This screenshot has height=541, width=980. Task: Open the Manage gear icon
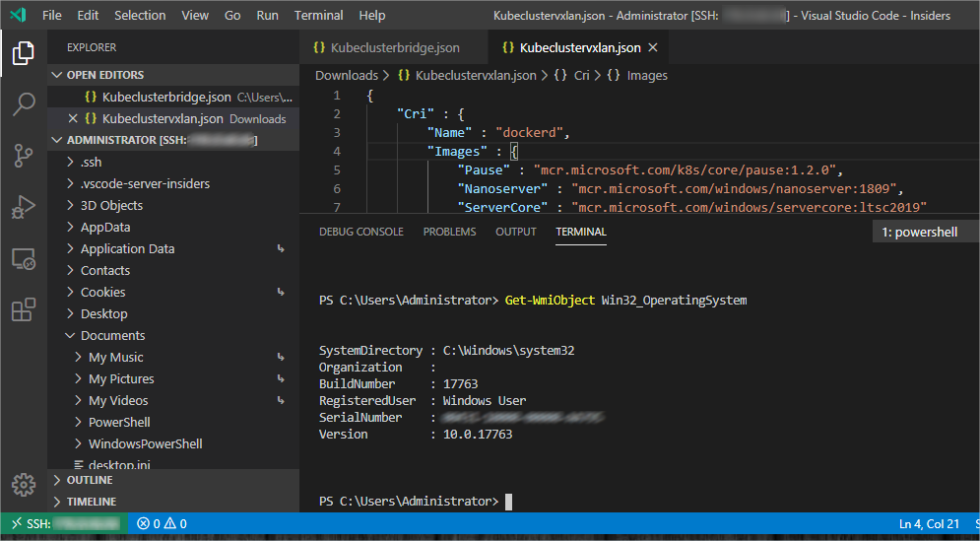23,485
